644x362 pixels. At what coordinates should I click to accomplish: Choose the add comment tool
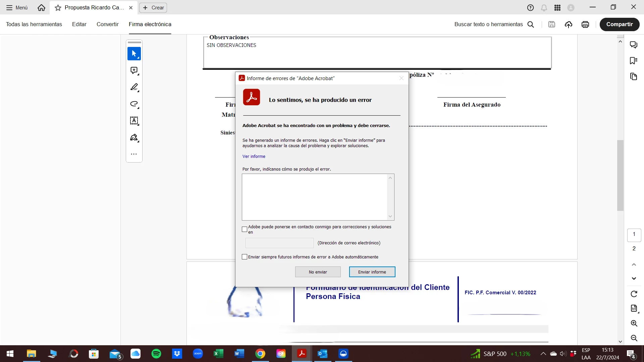click(x=134, y=70)
